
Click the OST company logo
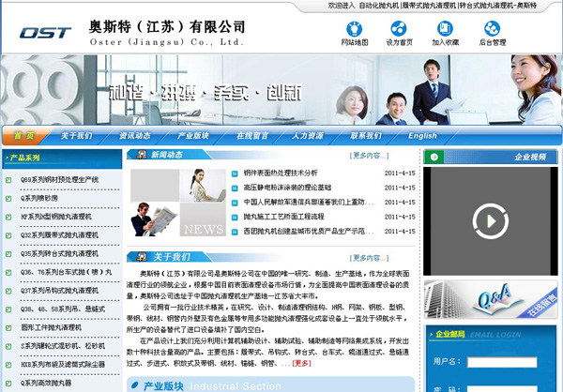[45, 32]
